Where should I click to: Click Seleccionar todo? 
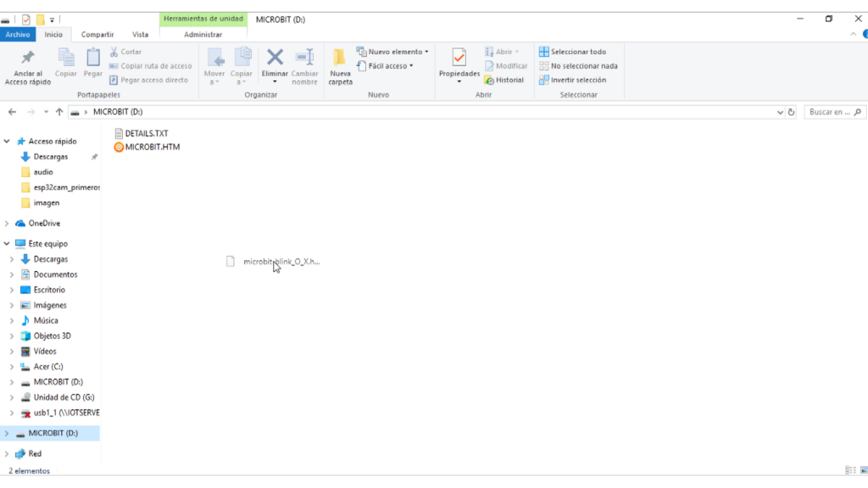(x=573, y=52)
